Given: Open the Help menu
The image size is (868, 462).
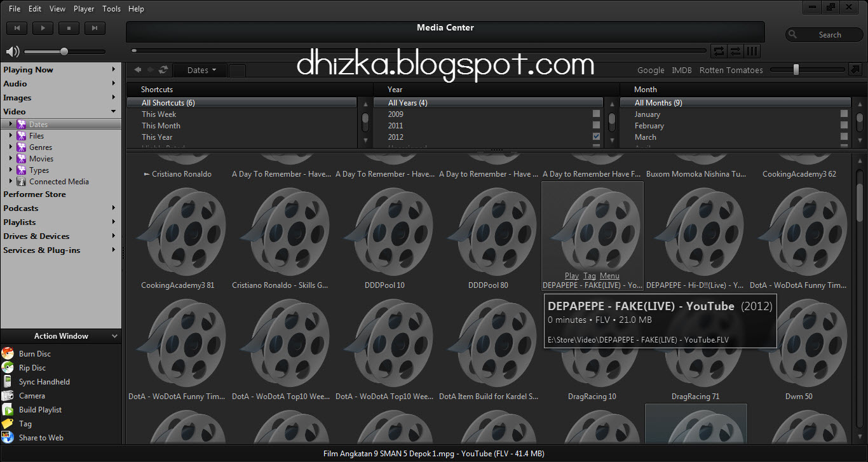Looking at the screenshot, I should pos(136,9).
